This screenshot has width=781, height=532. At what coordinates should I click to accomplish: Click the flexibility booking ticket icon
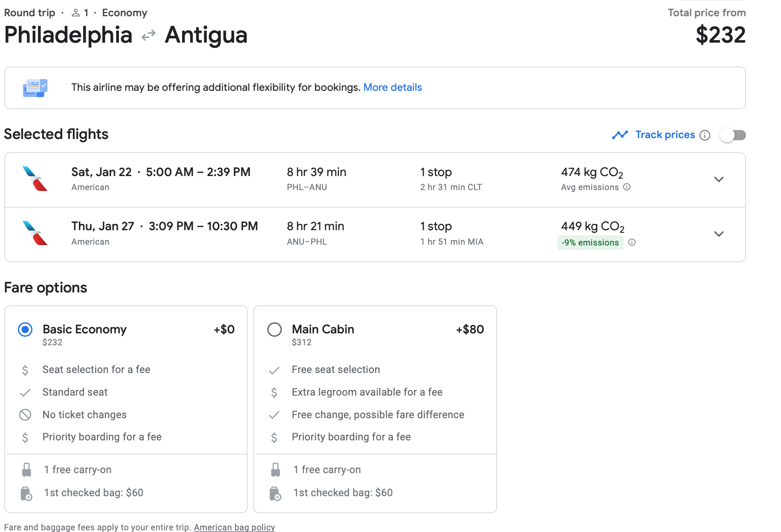click(x=35, y=88)
